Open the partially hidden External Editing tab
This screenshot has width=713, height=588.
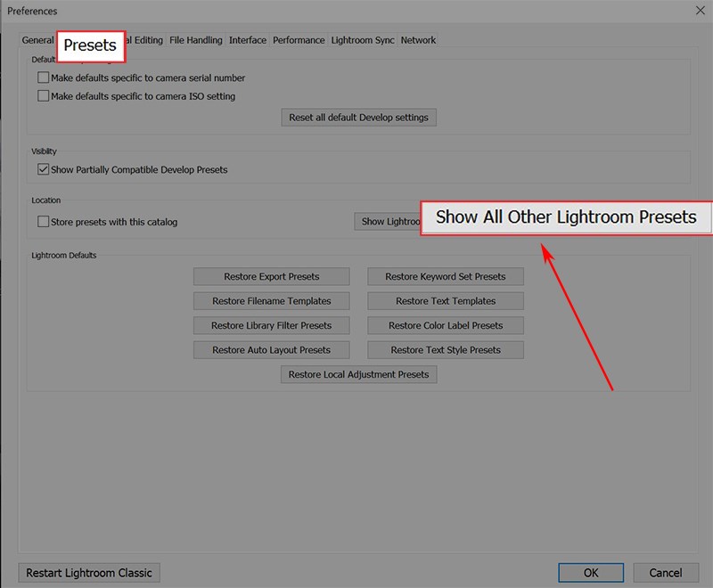(145, 40)
